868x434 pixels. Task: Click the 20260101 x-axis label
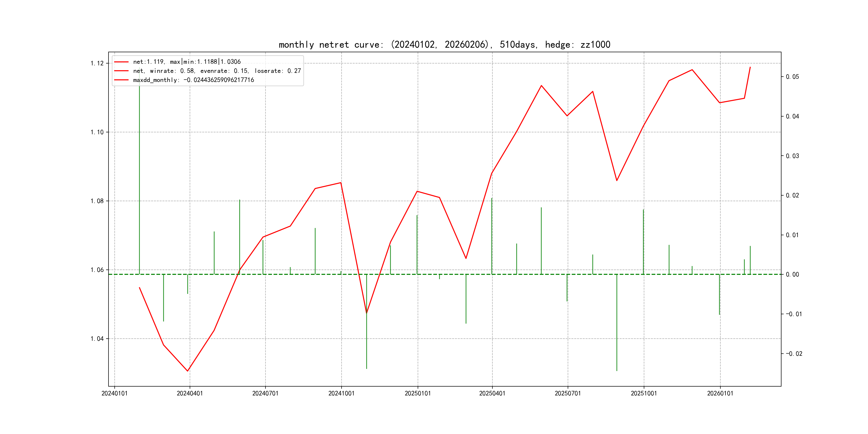pyautogui.click(x=720, y=393)
